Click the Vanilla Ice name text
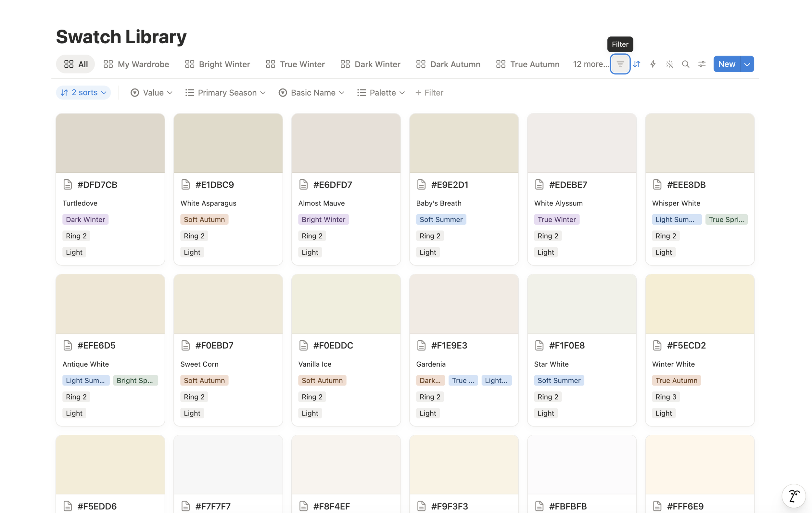 [315, 364]
